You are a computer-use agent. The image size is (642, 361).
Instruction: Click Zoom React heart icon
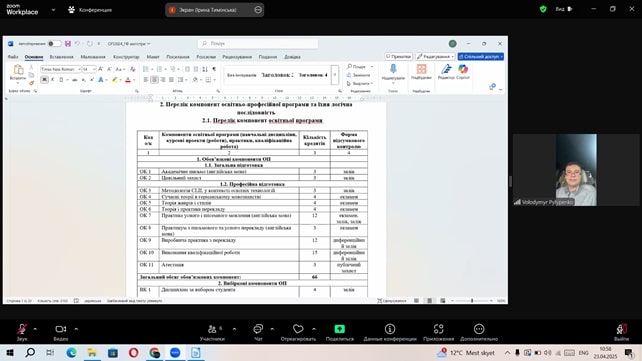[x=298, y=329]
